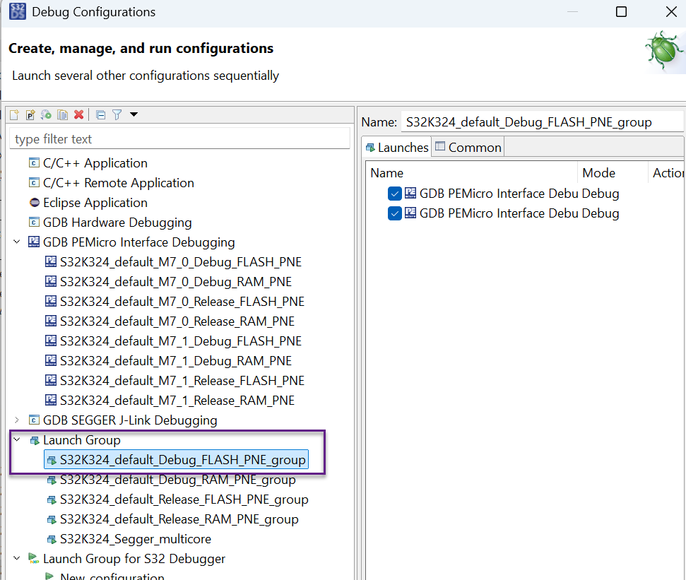686x580 pixels.
Task: Select S32K324_default_M7_0_Debug_FLASH_PNE configuration
Action: [181, 262]
